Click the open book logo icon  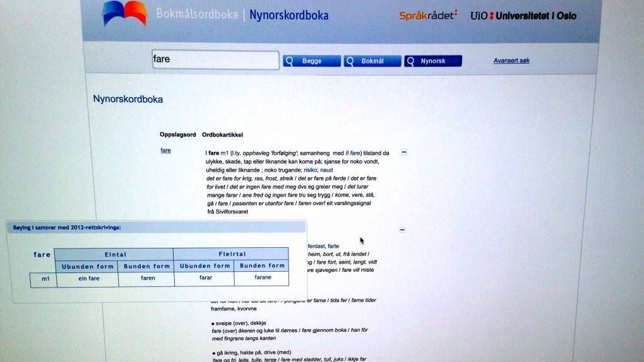pyautogui.click(x=124, y=14)
